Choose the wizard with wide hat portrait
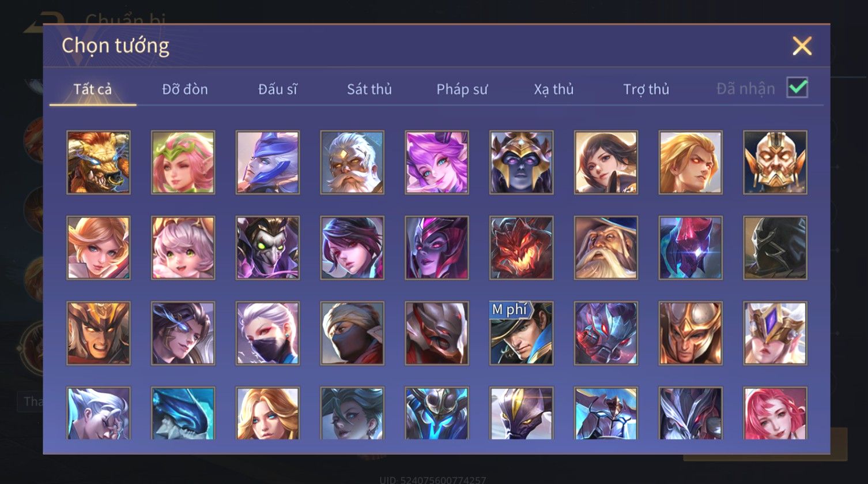 click(x=606, y=248)
